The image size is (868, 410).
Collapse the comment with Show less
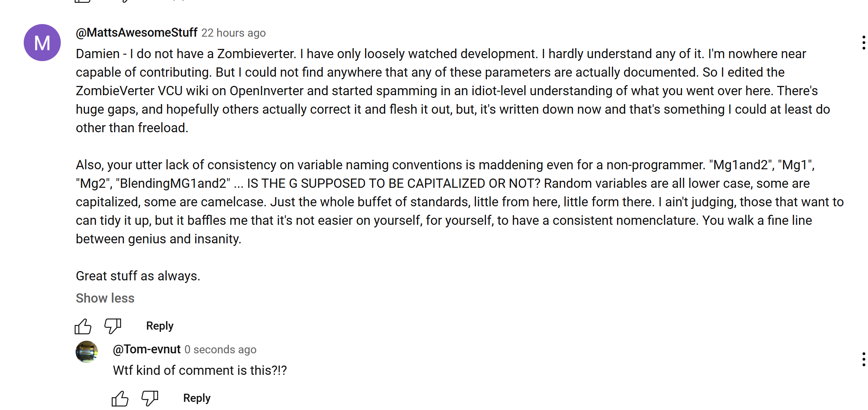click(105, 298)
